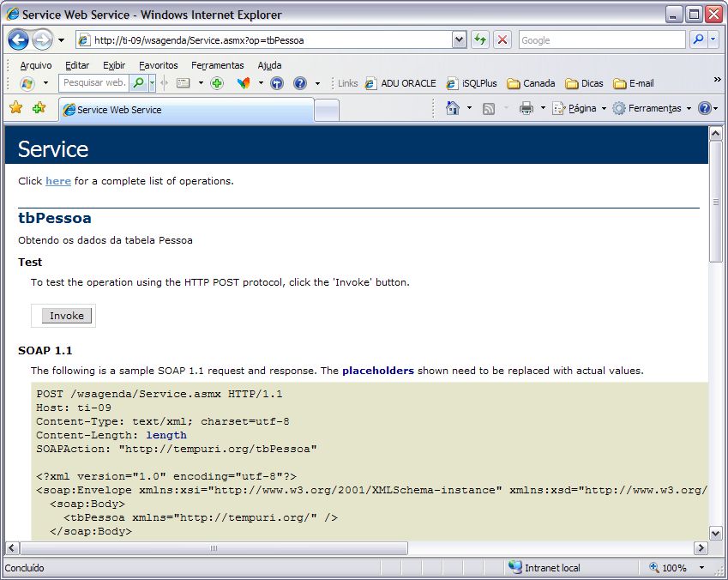
Task: Click the Back navigation arrow
Action: 19,40
